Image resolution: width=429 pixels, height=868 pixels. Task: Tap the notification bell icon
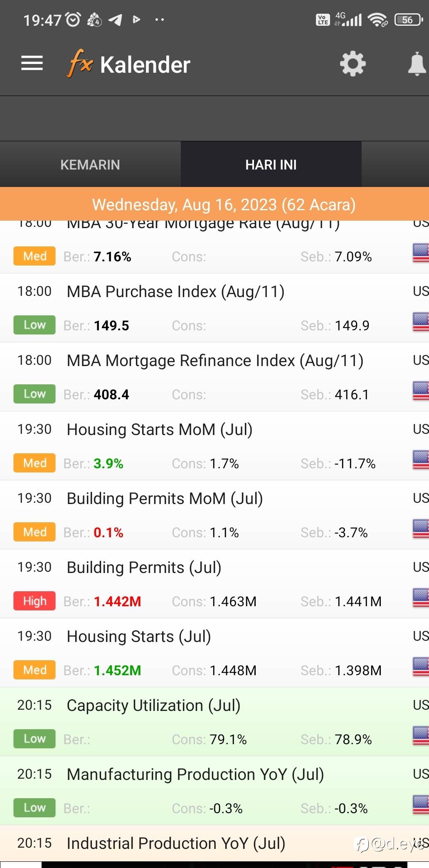417,64
